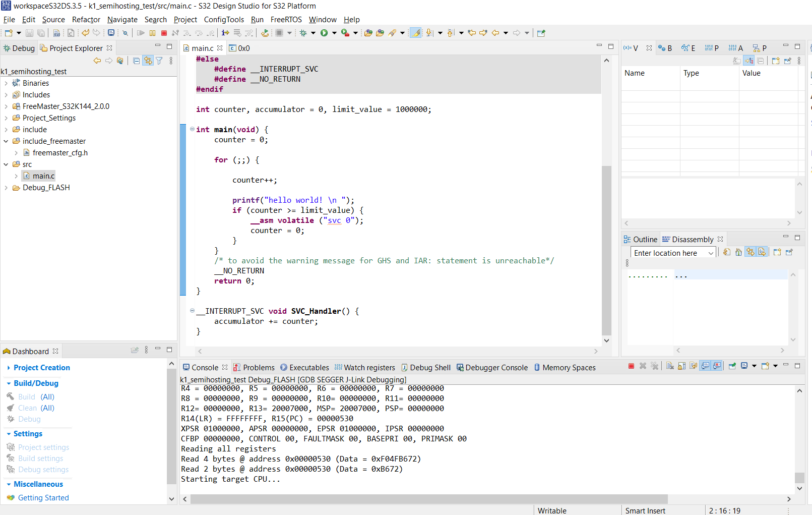Disable Show Console When Standard Error Changes
812x515 pixels.
coord(716,366)
